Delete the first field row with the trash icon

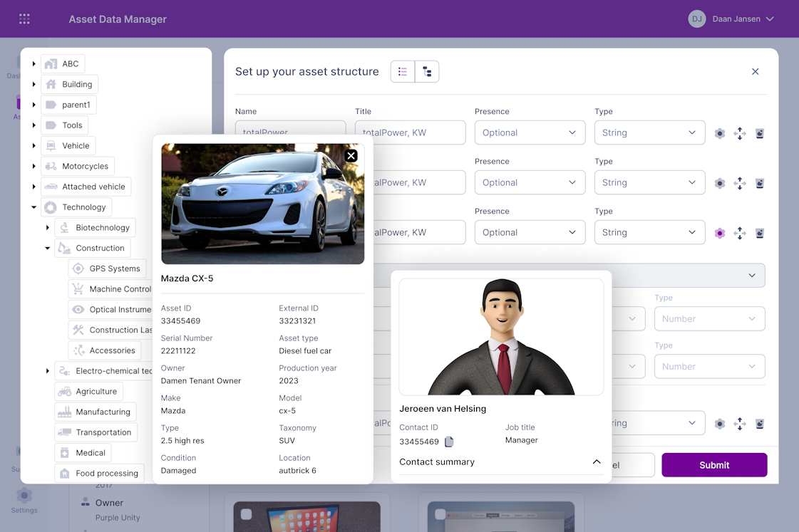coord(760,133)
